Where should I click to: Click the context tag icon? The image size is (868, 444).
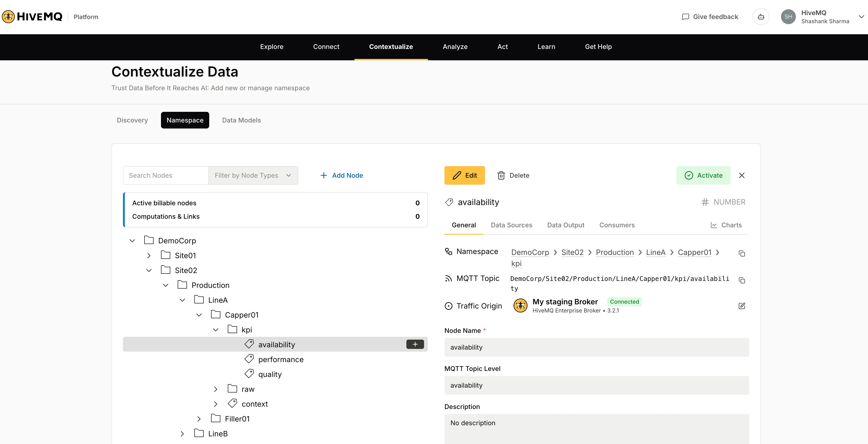[x=232, y=403]
